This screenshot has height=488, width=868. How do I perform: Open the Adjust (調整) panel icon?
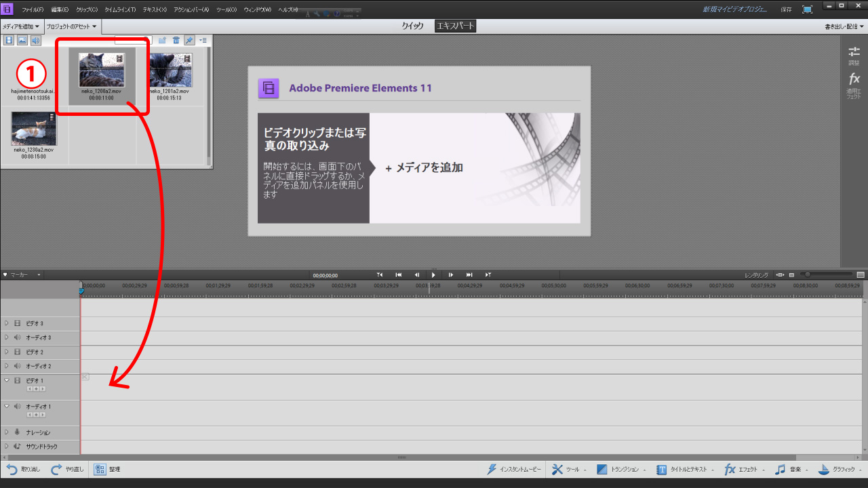[854, 52]
